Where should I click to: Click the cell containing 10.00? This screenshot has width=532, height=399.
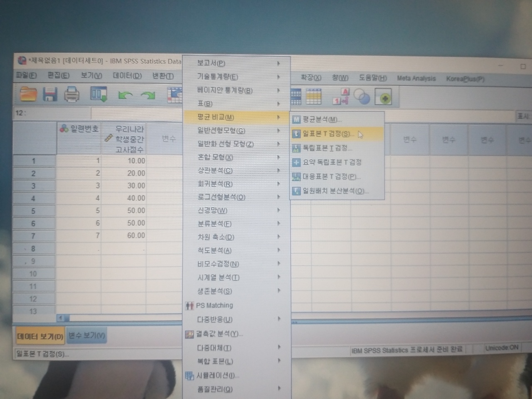click(124, 161)
